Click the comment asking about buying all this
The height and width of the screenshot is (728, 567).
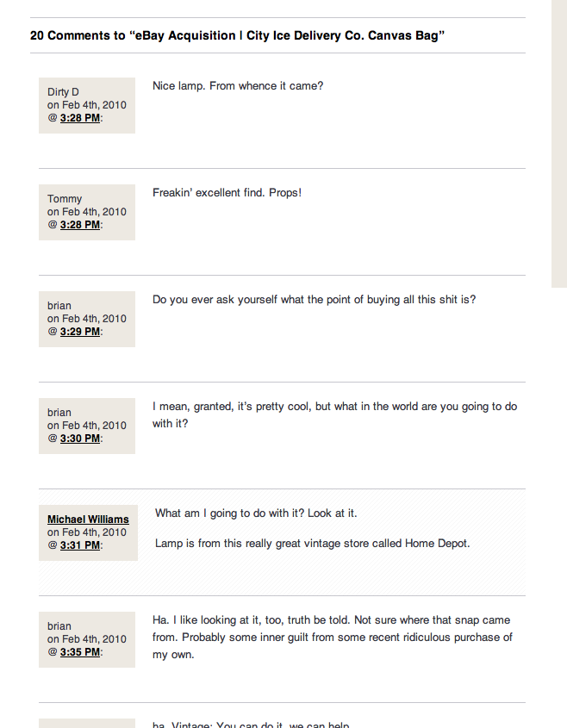(x=314, y=300)
